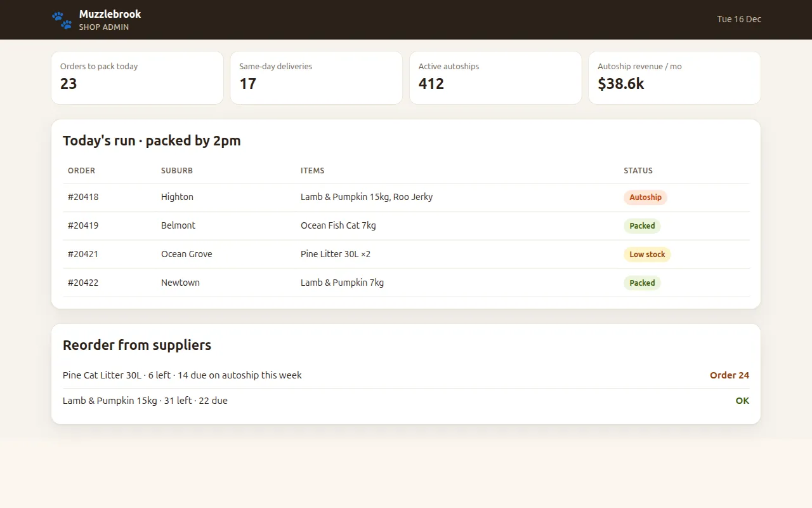
Task: Click the Muzzlebrook shop name
Action: [x=110, y=14]
